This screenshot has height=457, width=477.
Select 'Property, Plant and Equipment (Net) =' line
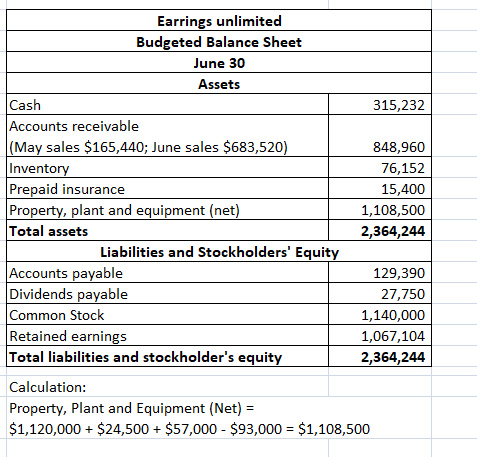[x=132, y=408]
